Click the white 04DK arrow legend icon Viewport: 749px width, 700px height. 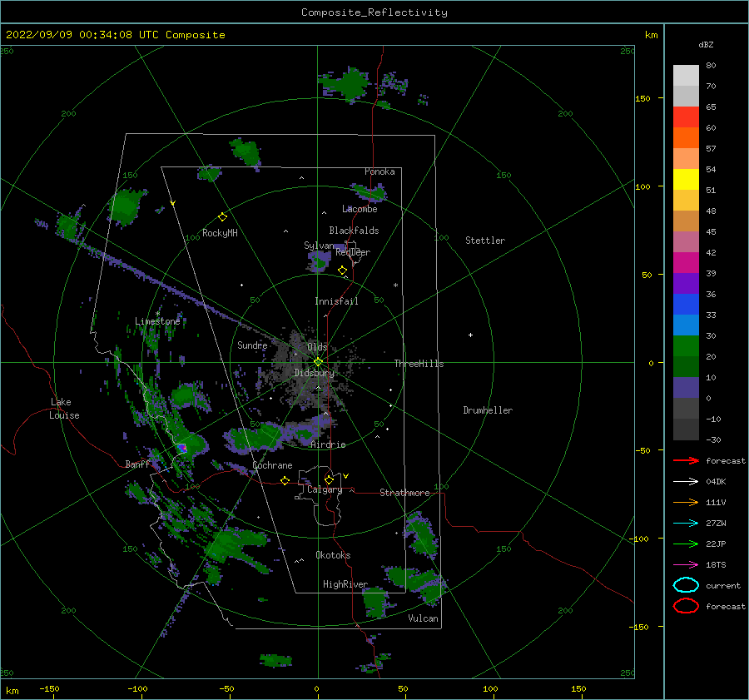click(x=686, y=482)
